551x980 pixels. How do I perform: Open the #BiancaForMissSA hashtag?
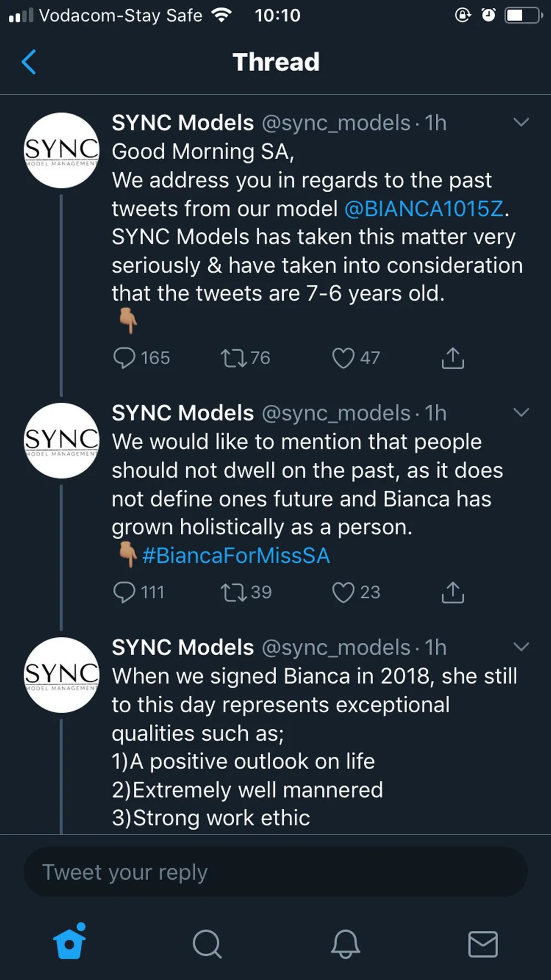[x=236, y=555]
